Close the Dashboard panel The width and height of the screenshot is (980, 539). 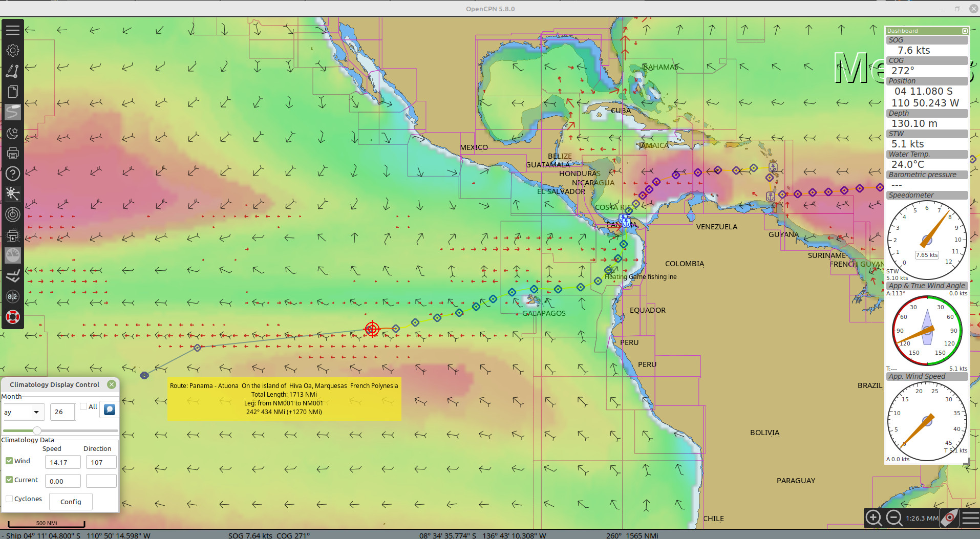point(965,31)
